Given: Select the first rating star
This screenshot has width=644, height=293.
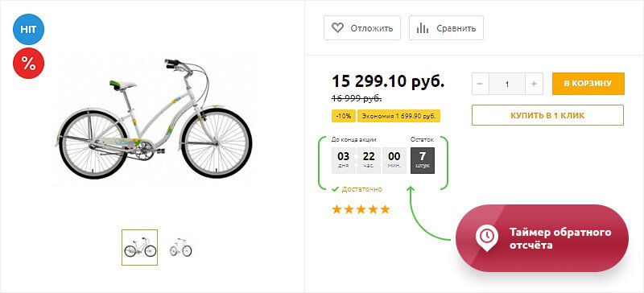Looking at the screenshot, I should pyautogui.click(x=336, y=209).
